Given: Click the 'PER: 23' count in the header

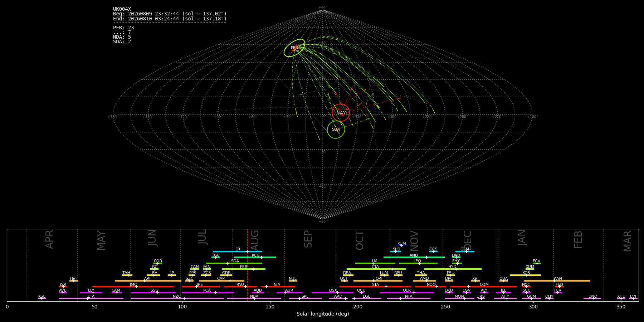Looking at the screenshot, I should point(123,28).
